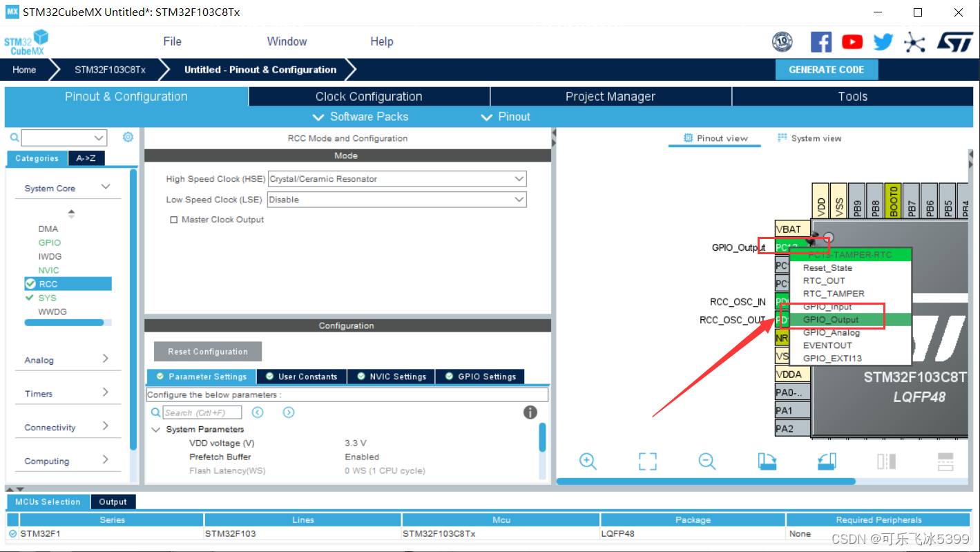Expand the Software Packs menu

pyautogui.click(x=361, y=117)
